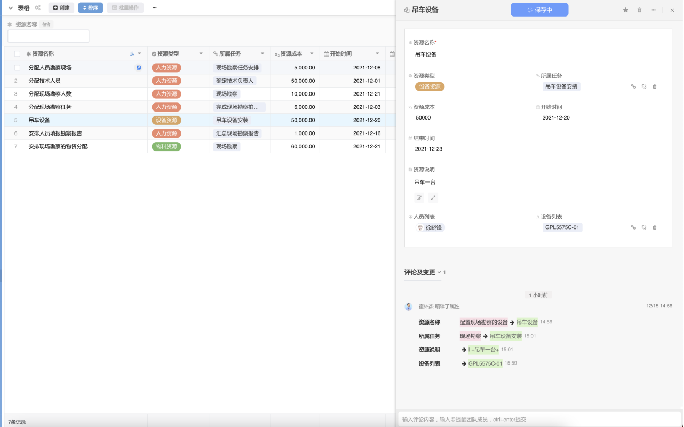
Task: Star the record with the favorite icon
Action: click(x=625, y=10)
